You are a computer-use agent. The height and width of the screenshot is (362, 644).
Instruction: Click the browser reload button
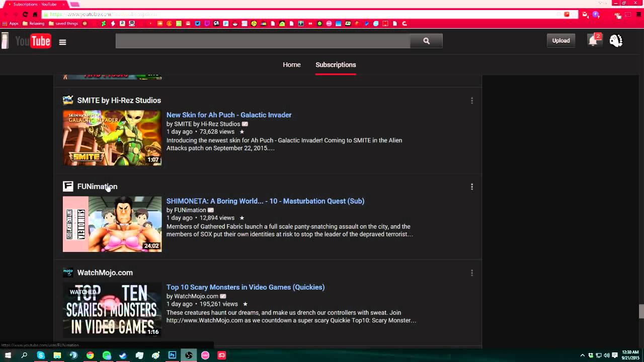(25, 15)
